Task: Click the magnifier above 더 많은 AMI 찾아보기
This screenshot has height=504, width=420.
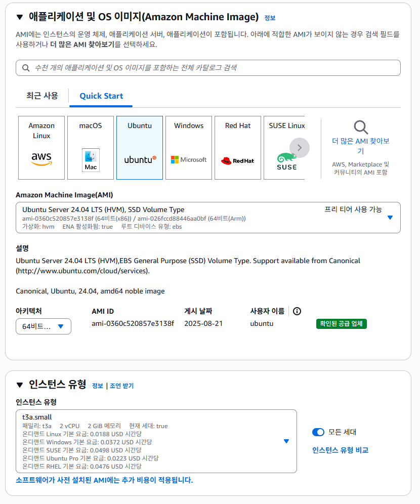Action: [360, 127]
